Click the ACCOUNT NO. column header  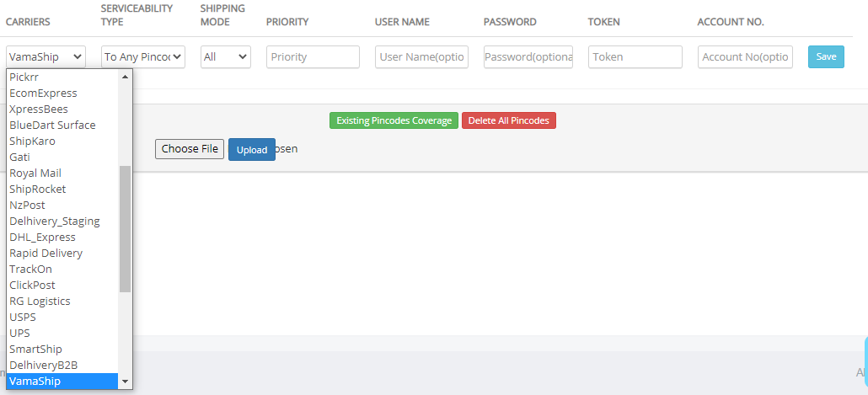[731, 22]
